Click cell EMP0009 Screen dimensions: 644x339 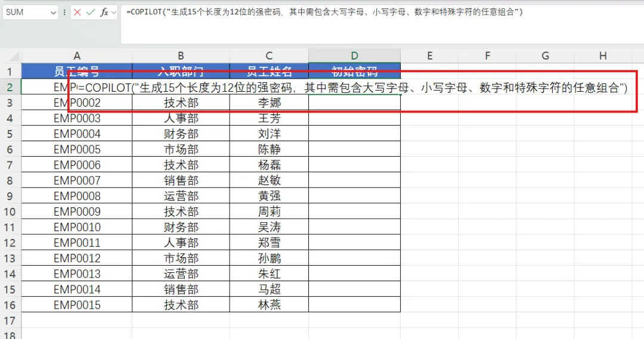click(x=77, y=212)
